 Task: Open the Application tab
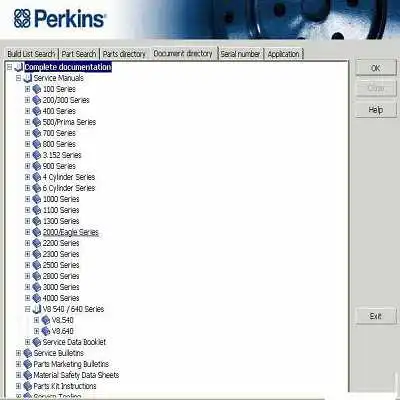283,54
